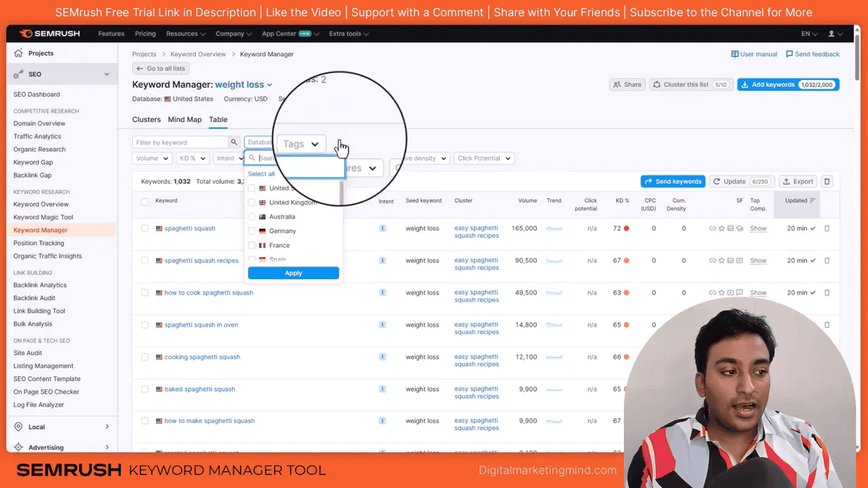Open the Tags dropdown

(x=300, y=144)
